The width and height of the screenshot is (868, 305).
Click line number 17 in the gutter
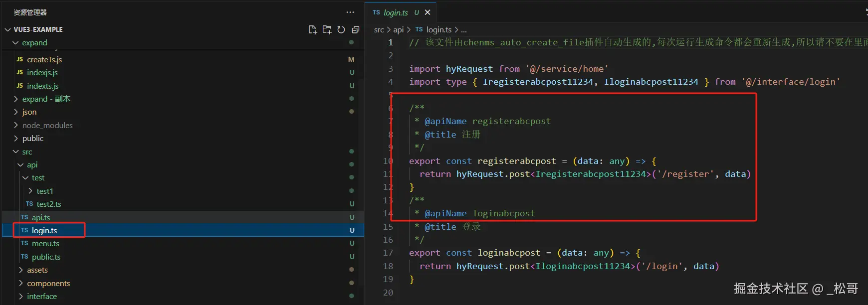click(388, 253)
